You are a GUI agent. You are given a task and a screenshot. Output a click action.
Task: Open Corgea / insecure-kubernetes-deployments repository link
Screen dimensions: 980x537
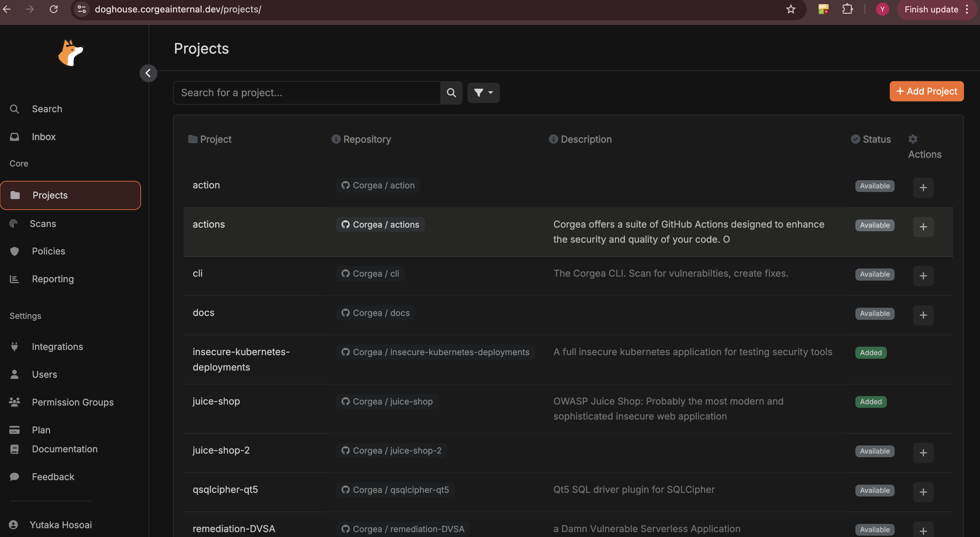pyautogui.click(x=435, y=352)
